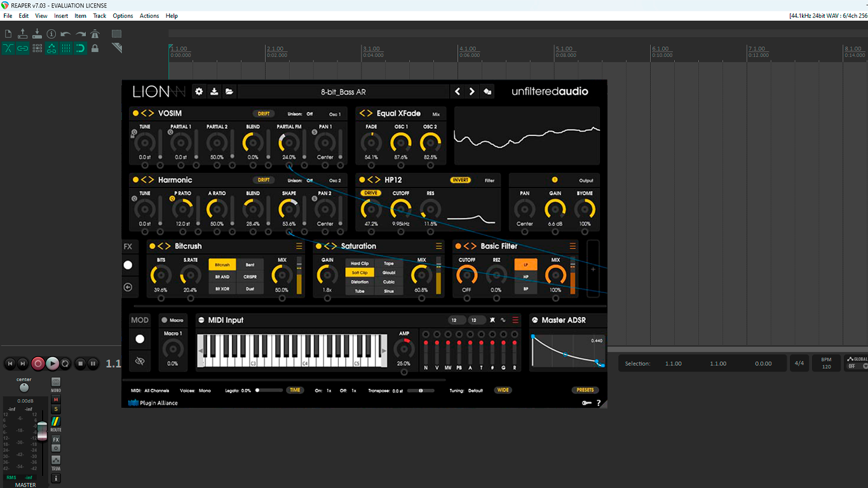The width and height of the screenshot is (868, 488).
Task: Open the File menu
Action: click(x=8, y=16)
